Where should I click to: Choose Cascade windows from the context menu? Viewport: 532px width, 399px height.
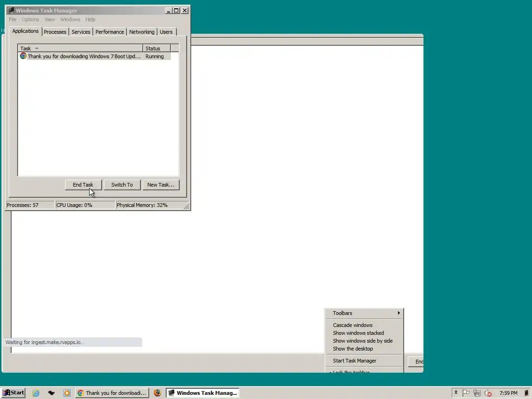(364, 325)
